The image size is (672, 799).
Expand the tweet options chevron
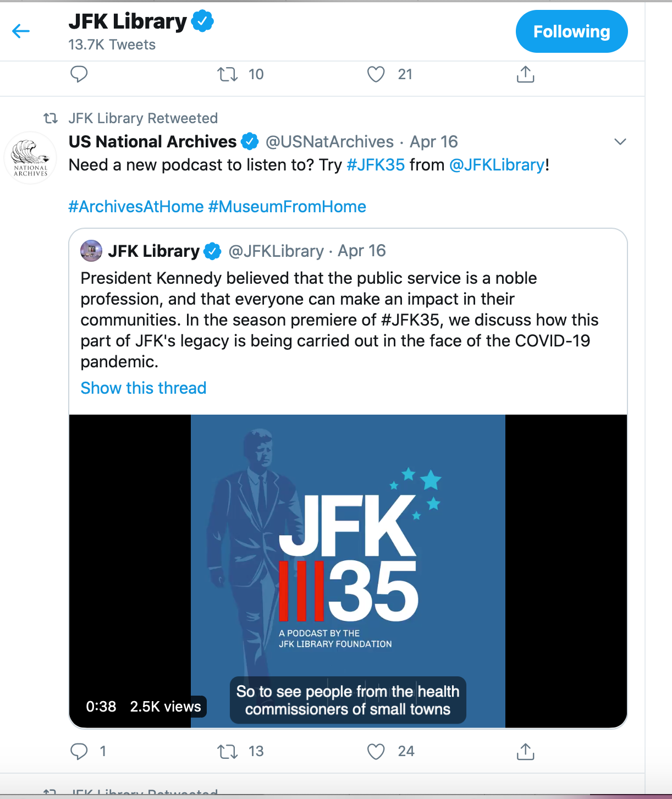point(620,142)
